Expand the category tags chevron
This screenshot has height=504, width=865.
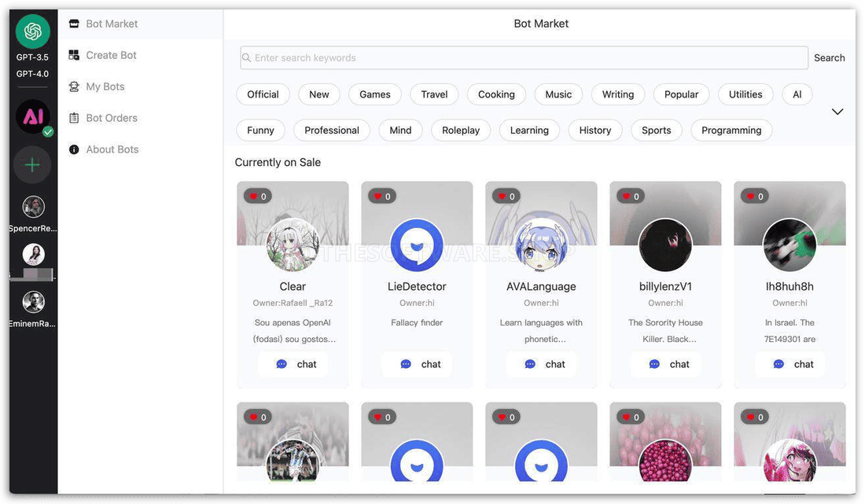tap(837, 112)
